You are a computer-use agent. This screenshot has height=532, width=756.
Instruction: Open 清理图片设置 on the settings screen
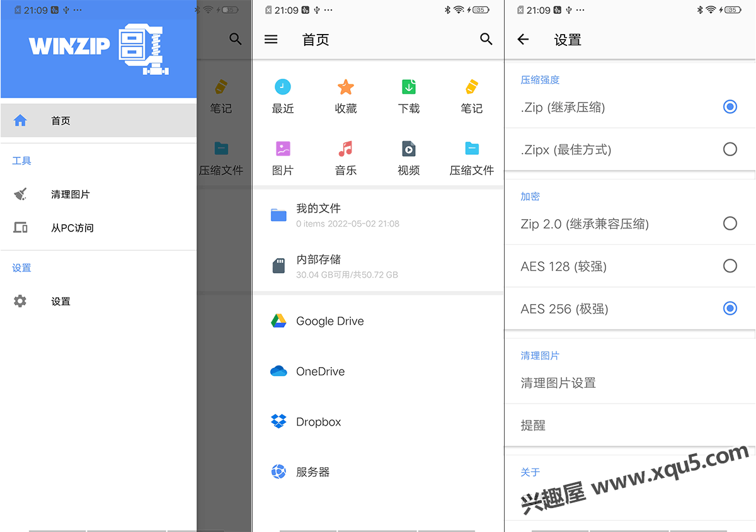pos(630,383)
